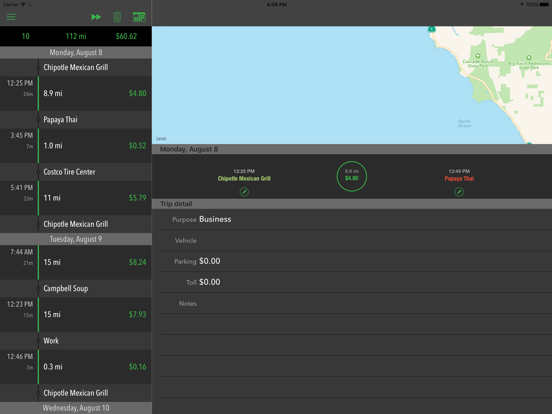This screenshot has width=552, height=414.
Task: Click the highway shield marker on map
Action: [432, 29]
